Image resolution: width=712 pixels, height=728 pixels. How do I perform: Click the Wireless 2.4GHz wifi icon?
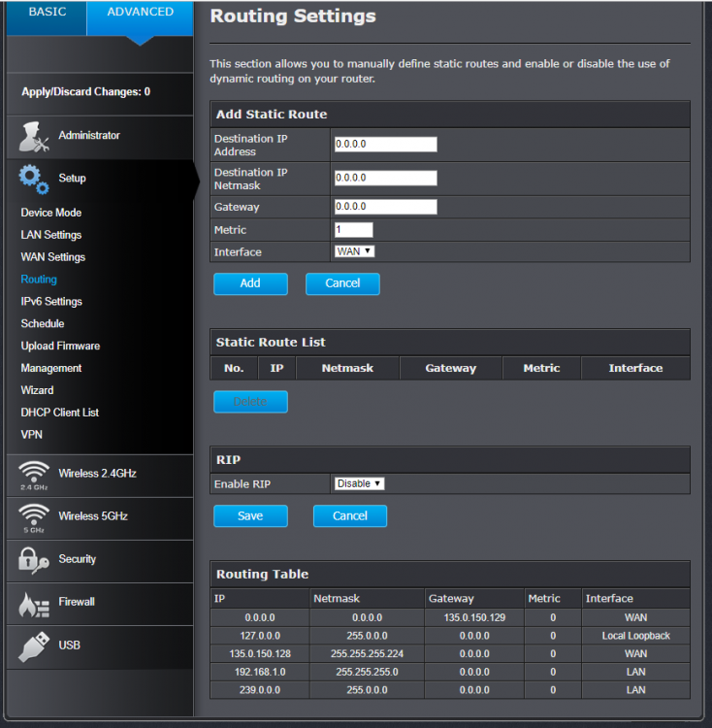pyautogui.click(x=34, y=476)
